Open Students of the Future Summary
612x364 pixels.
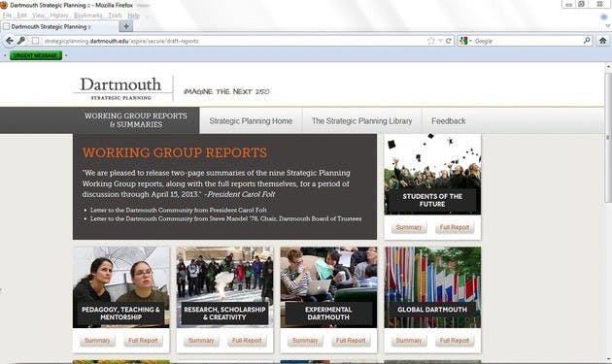[x=409, y=227]
